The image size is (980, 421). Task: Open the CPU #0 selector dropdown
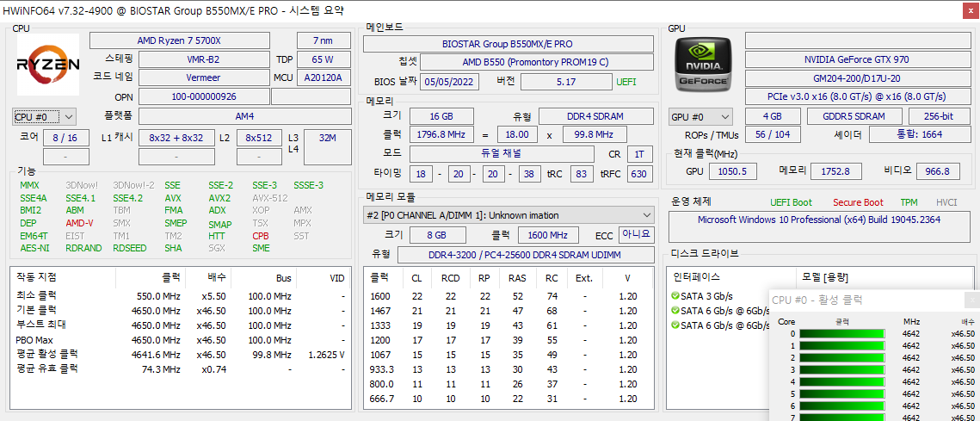click(44, 116)
